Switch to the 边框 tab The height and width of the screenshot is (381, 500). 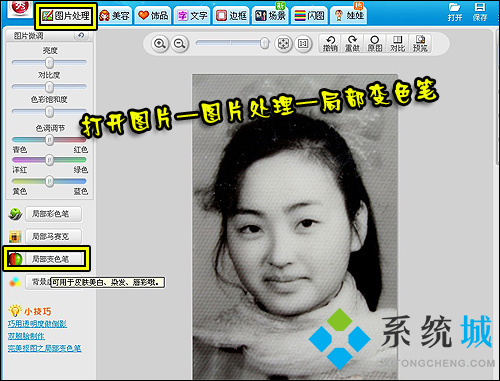231,16
